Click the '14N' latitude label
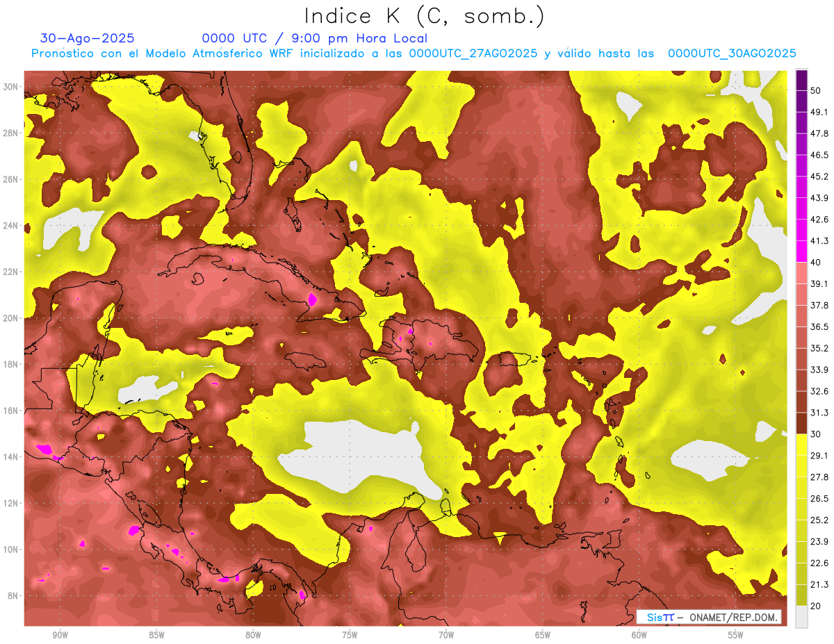The width and height of the screenshot is (834, 644). [x=12, y=457]
